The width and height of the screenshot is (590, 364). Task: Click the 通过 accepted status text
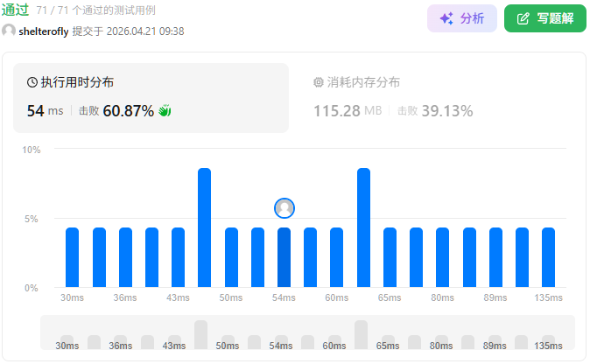coord(15,10)
